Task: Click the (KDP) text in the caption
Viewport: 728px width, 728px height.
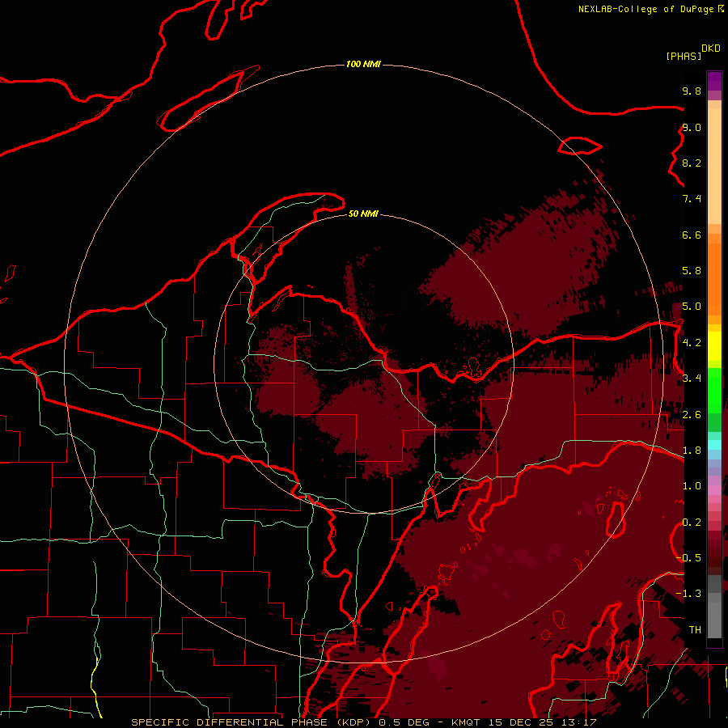Action: (x=354, y=722)
